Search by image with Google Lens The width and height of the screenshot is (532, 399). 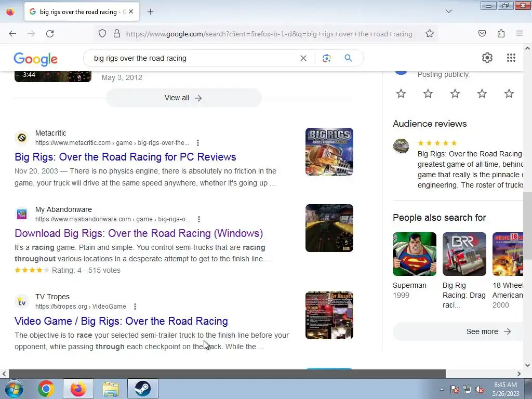[x=326, y=58]
